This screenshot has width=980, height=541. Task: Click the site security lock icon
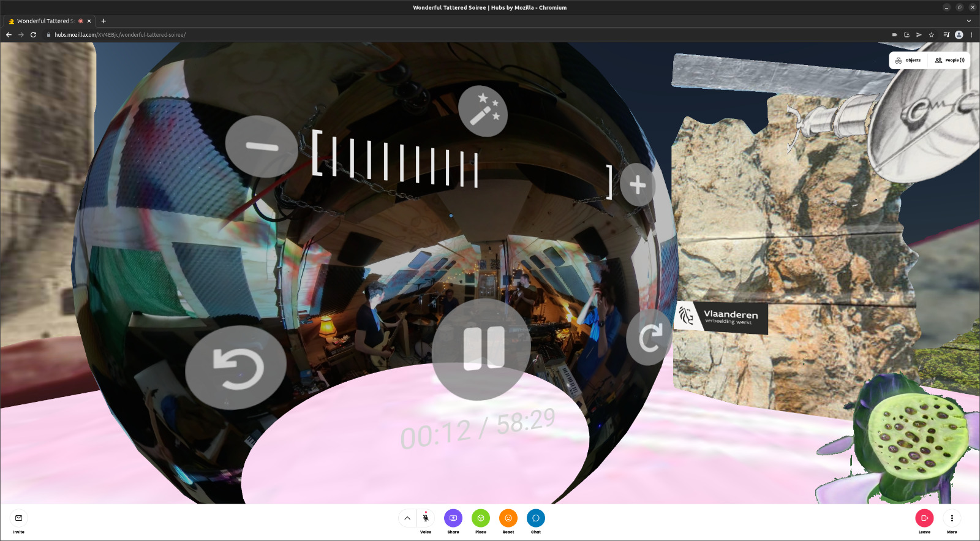(48, 35)
